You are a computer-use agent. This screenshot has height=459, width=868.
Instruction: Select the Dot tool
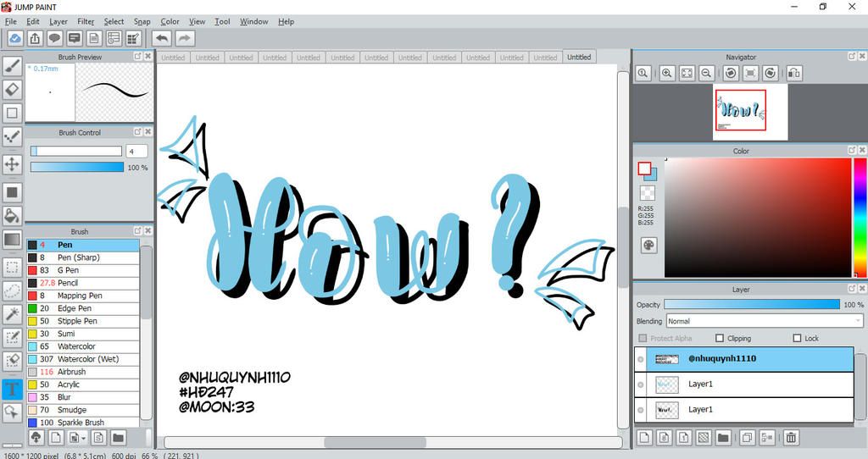(x=12, y=136)
